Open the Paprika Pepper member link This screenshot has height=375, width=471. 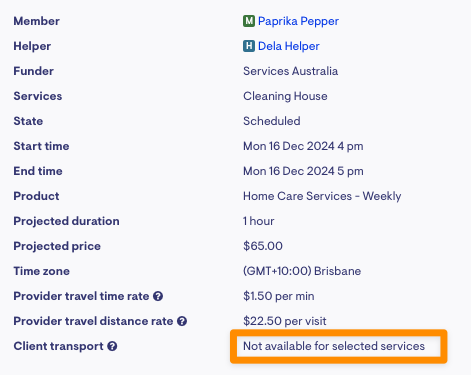pos(298,21)
